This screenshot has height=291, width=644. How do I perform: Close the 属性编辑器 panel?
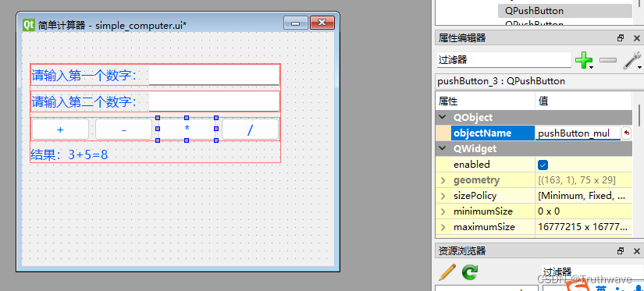coord(637,38)
